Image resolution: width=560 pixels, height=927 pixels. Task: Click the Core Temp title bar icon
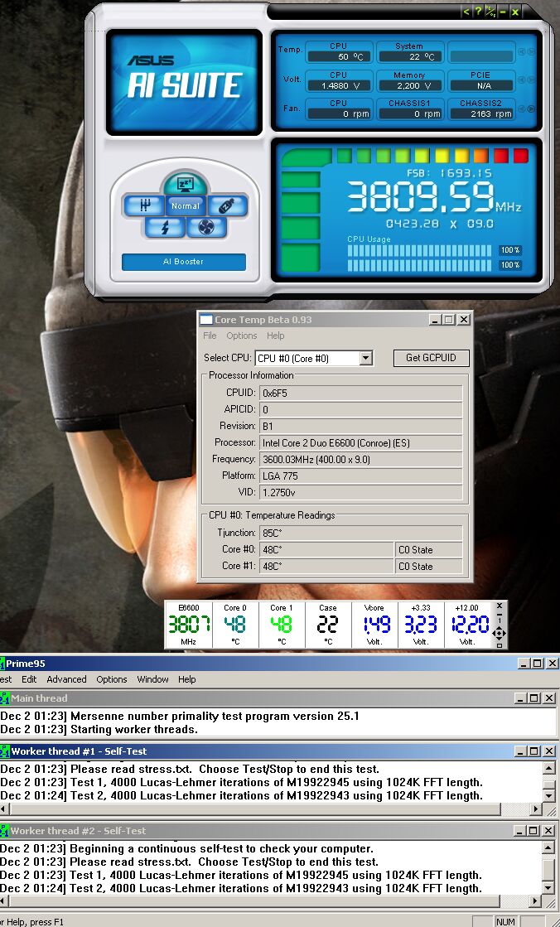[x=205, y=320]
